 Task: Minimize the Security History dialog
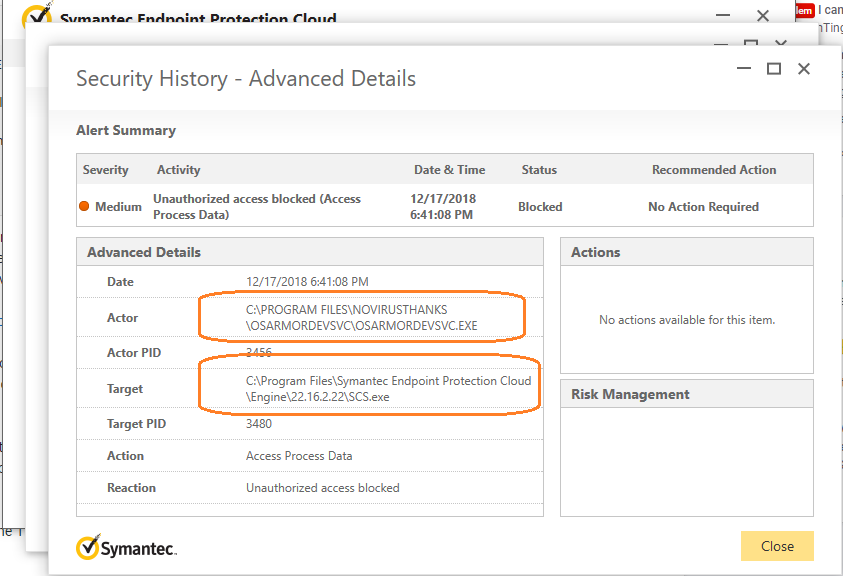click(x=743, y=69)
